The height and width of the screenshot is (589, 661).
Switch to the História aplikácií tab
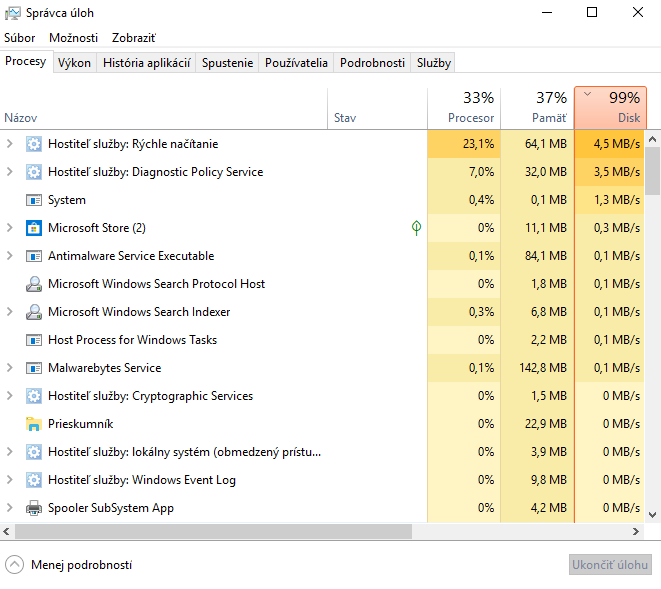pos(146,63)
